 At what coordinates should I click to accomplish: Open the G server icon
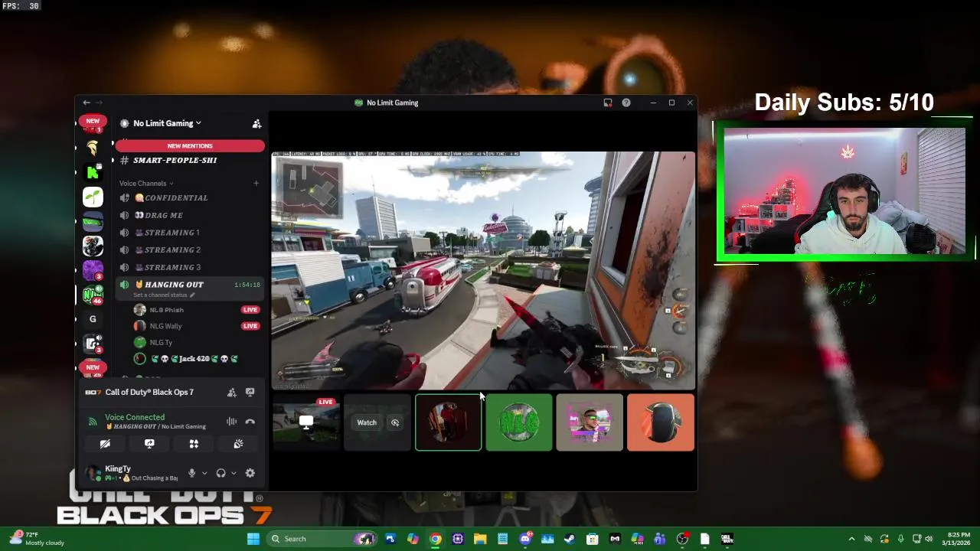point(93,319)
